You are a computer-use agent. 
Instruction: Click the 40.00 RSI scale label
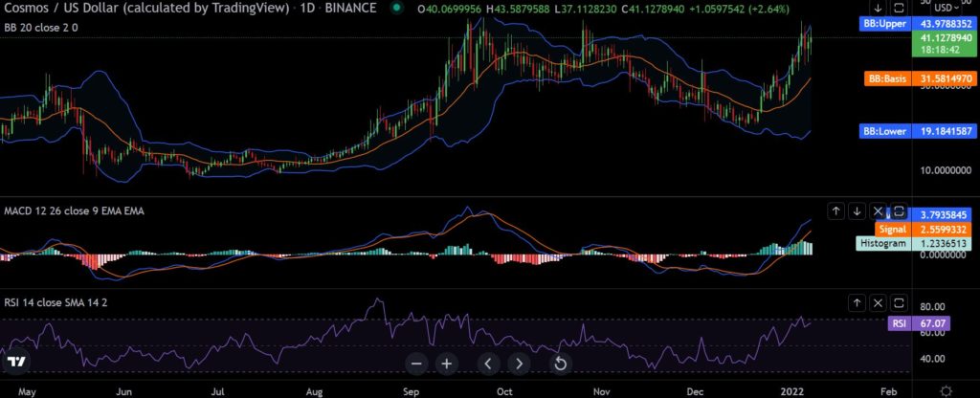931,359
